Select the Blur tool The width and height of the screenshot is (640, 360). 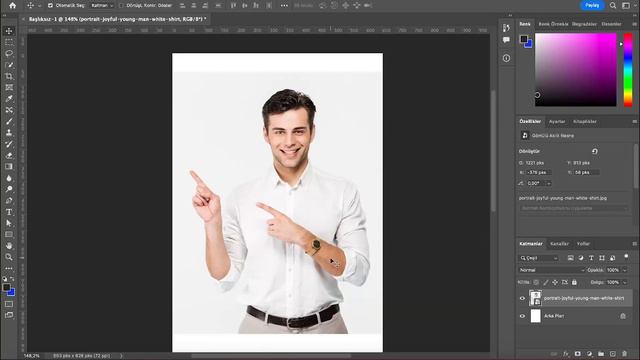click(x=9, y=178)
